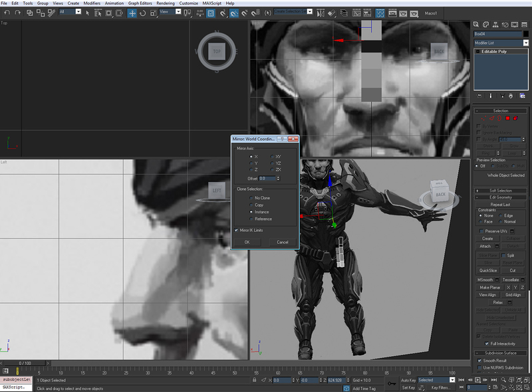532x392 pixels.
Task: Activate the Select and Rotate tool
Action: [143, 13]
